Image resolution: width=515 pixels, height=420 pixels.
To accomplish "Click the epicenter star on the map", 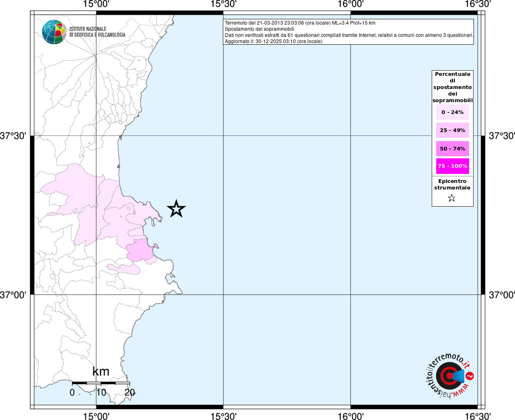I will (x=176, y=209).
